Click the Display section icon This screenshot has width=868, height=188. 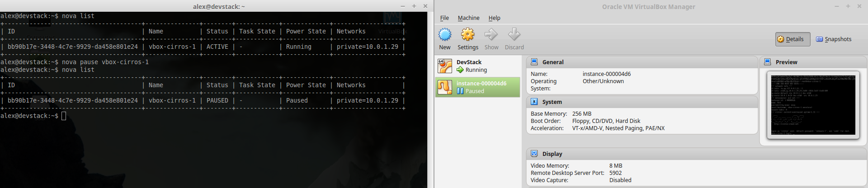point(534,154)
